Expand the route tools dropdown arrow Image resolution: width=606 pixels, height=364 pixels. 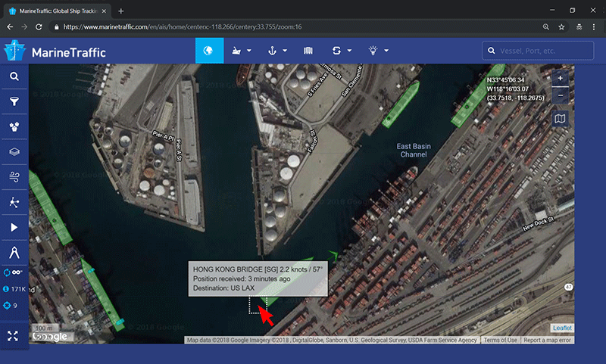(349, 51)
